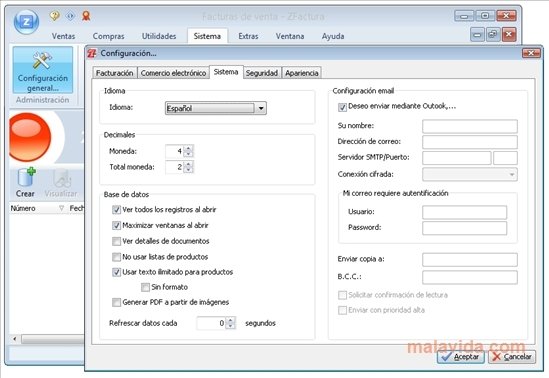This screenshot has width=549, height=378.
Task: Open the Extras menu
Action: pyautogui.click(x=248, y=36)
